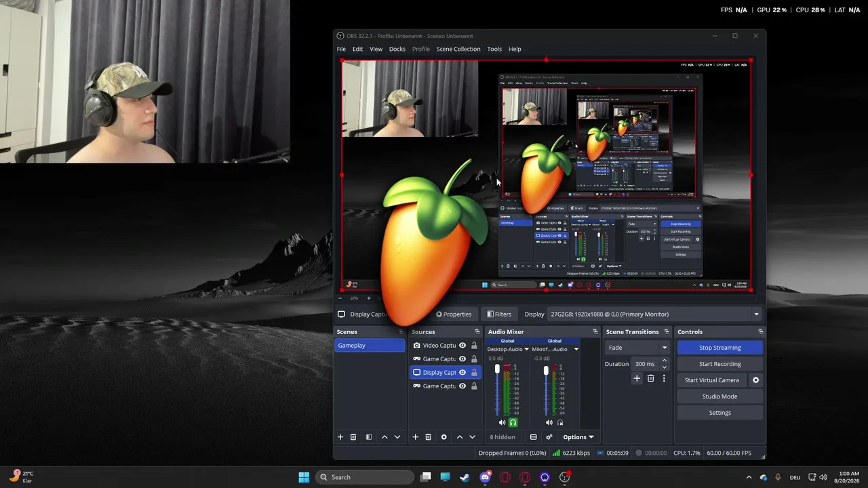
Task: Open Filters for the selected source
Action: pos(499,314)
